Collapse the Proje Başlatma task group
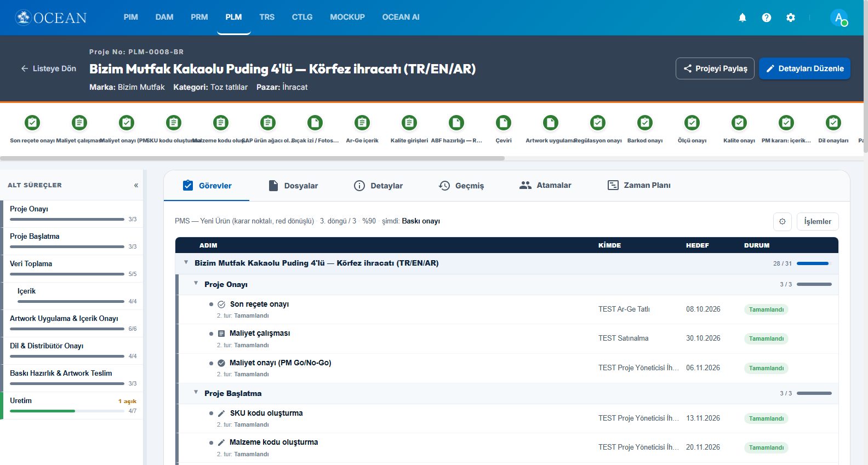 pyautogui.click(x=196, y=393)
